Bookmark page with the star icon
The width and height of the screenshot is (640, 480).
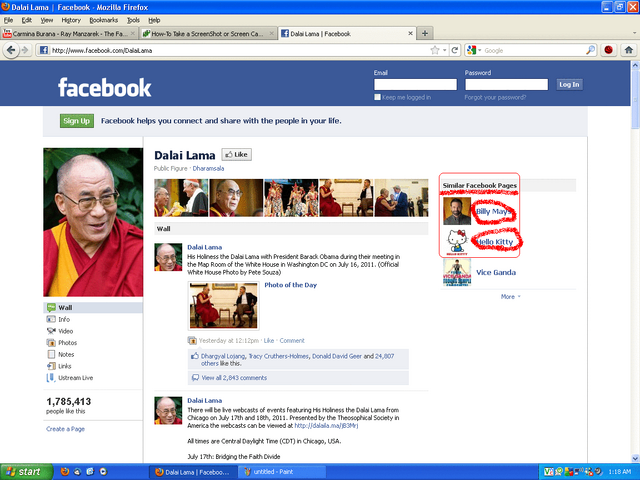435,50
